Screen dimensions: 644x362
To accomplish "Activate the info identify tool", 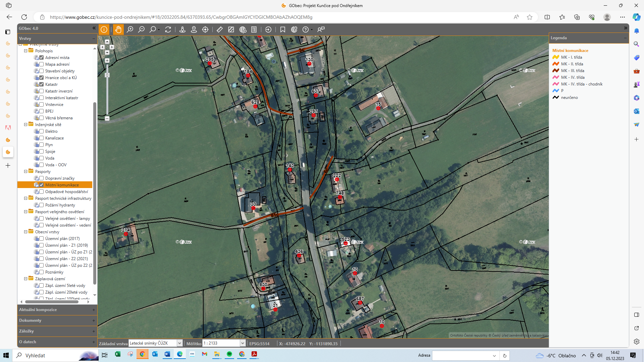I will (104, 29).
